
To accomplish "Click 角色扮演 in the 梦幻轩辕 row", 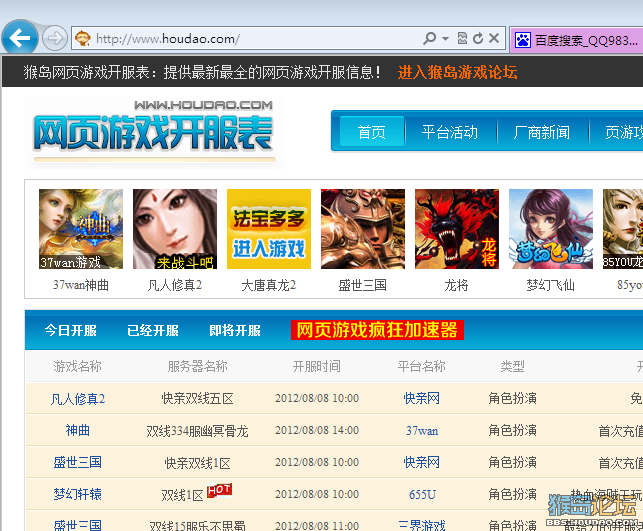I will [x=512, y=494].
